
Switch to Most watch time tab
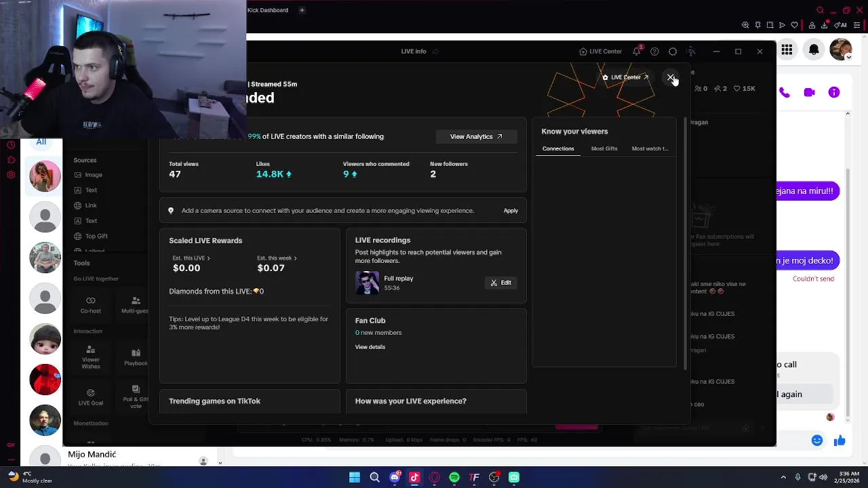pos(650,148)
